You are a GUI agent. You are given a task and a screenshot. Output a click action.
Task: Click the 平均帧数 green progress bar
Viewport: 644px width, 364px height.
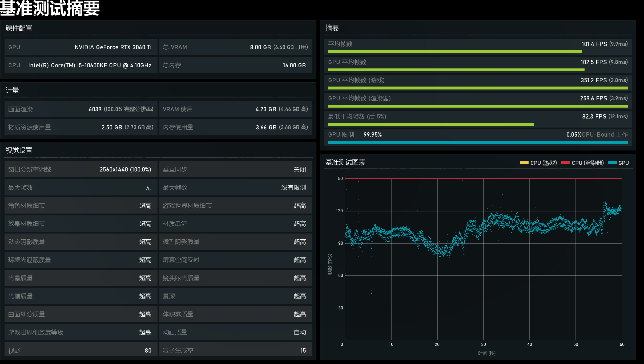(454, 52)
